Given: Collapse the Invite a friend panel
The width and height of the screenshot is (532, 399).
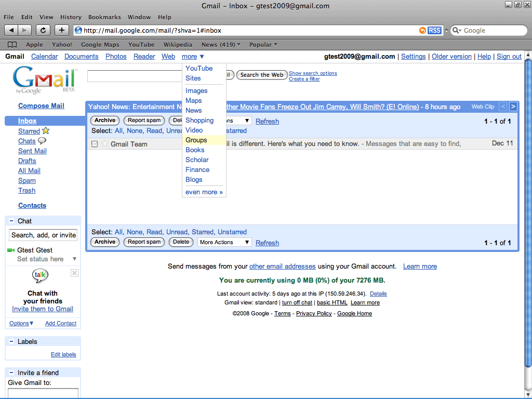Looking at the screenshot, I should [x=11, y=373].
